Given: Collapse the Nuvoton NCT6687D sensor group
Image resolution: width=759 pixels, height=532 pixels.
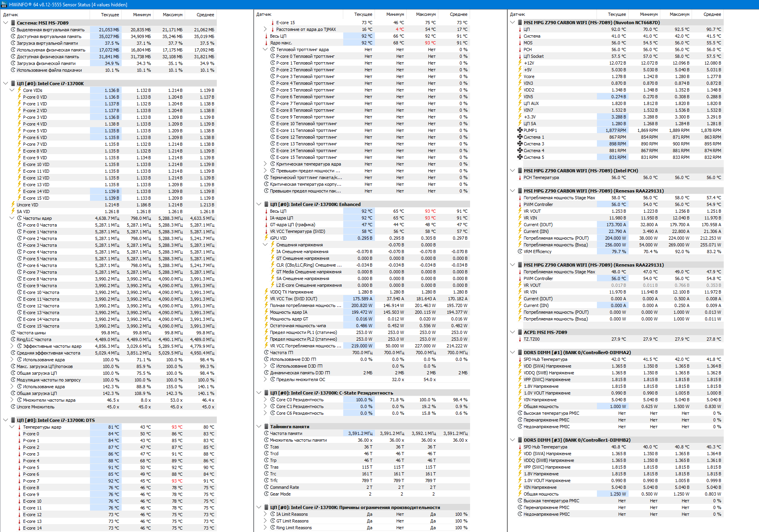Looking at the screenshot, I should (x=512, y=23).
